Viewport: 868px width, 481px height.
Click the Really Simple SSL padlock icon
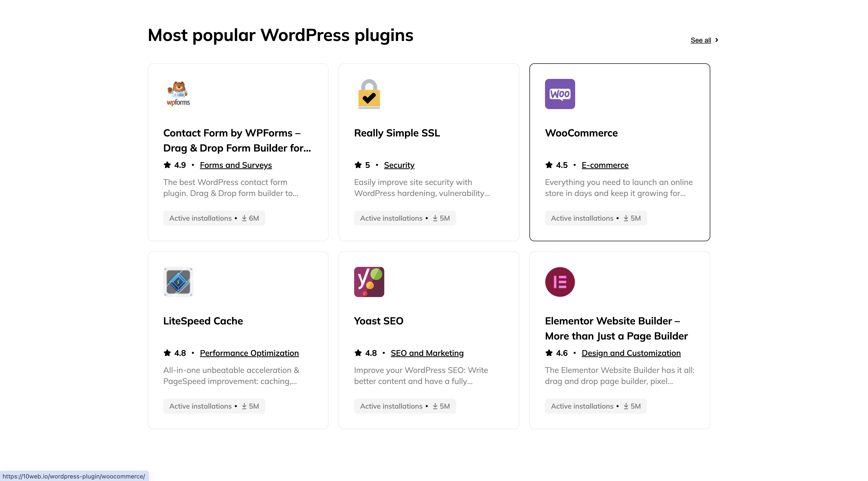(369, 94)
